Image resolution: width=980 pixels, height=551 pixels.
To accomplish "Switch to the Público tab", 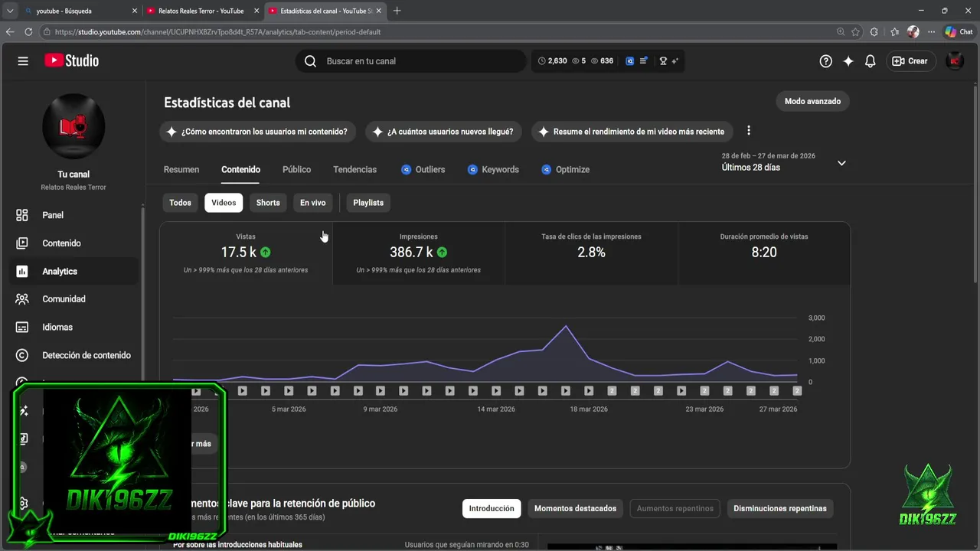I will 296,170.
